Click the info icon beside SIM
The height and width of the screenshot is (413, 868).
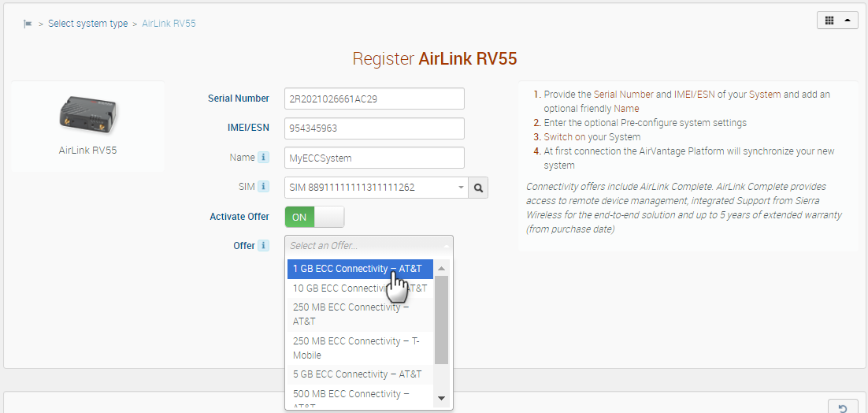pyautogui.click(x=264, y=188)
